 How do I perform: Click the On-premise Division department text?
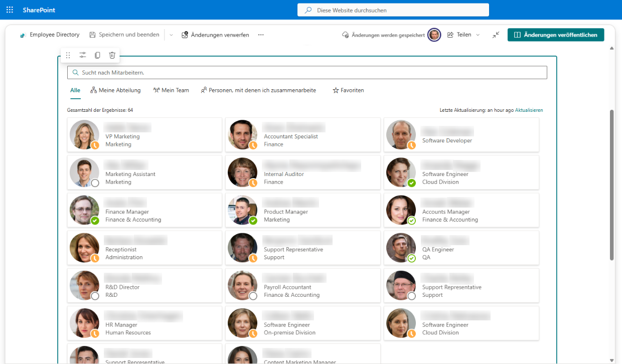click(289, 332)
